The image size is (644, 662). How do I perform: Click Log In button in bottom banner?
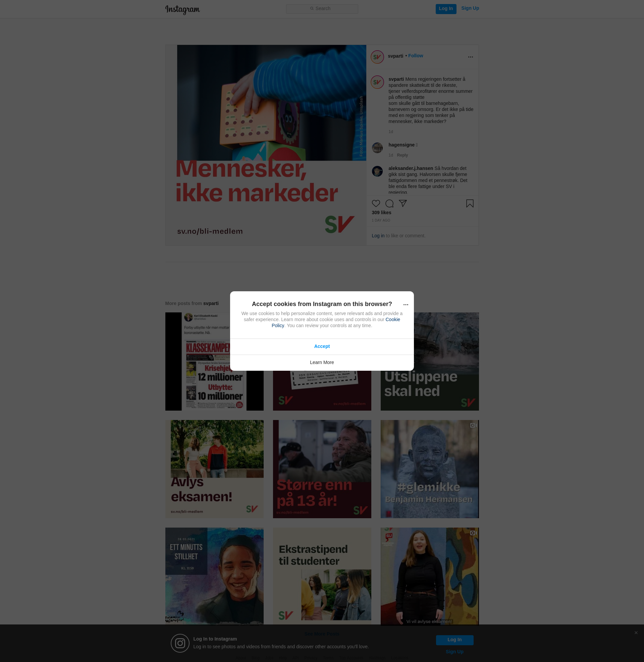coord(454,640)
